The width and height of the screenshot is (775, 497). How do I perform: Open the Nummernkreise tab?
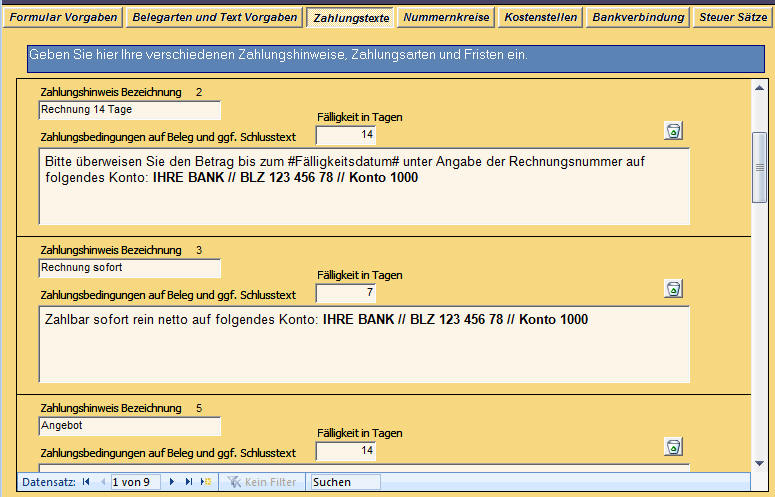445,18
